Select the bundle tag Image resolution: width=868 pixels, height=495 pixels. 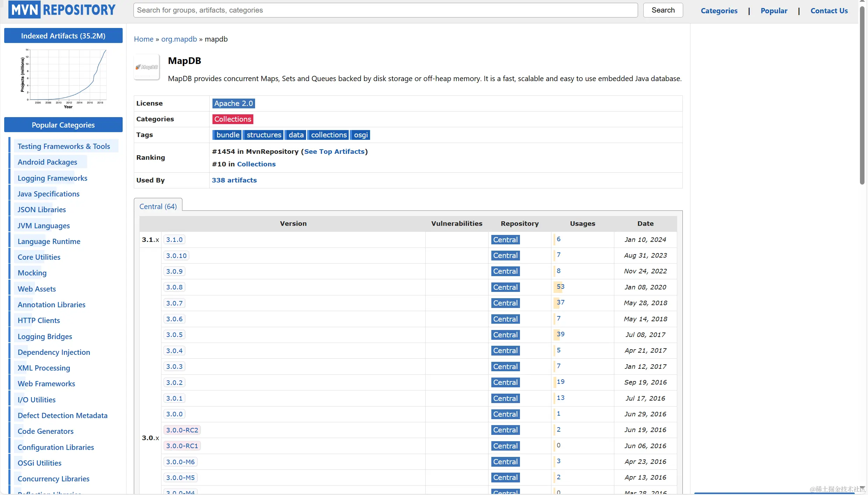click(227, 135)
